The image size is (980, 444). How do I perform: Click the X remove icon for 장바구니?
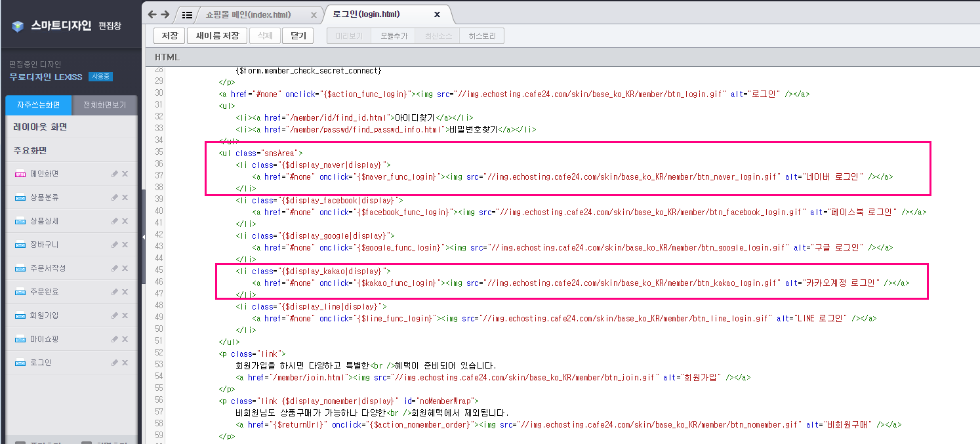(125, 245)
